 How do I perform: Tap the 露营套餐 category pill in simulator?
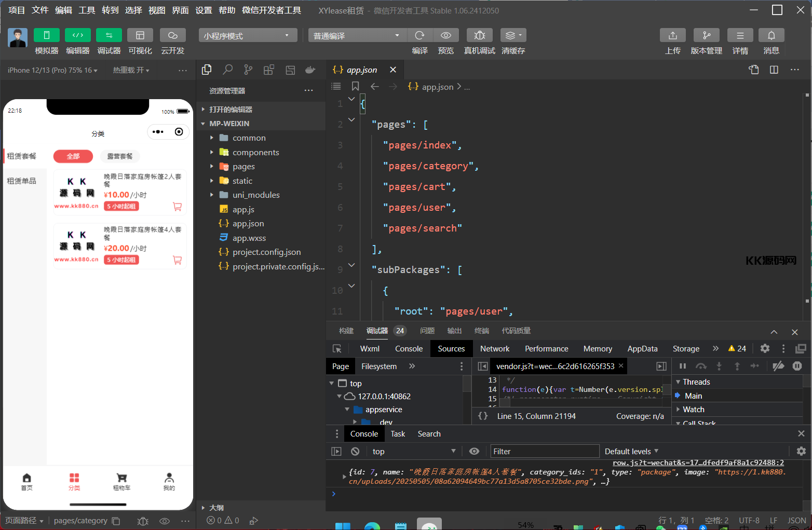coord(120,156)
